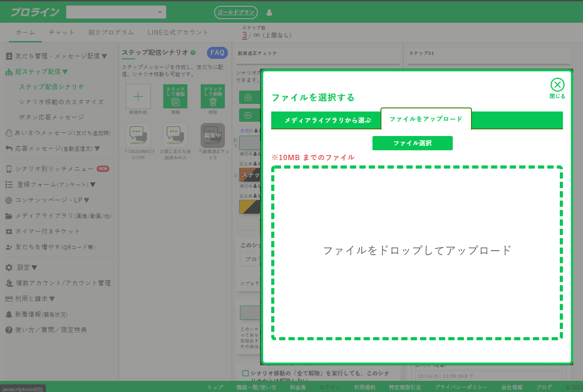Image resolution: width=583 pixels, height=392 pixels.
Task: Click the 新規作成 plus icon
Action: [138, 96]
